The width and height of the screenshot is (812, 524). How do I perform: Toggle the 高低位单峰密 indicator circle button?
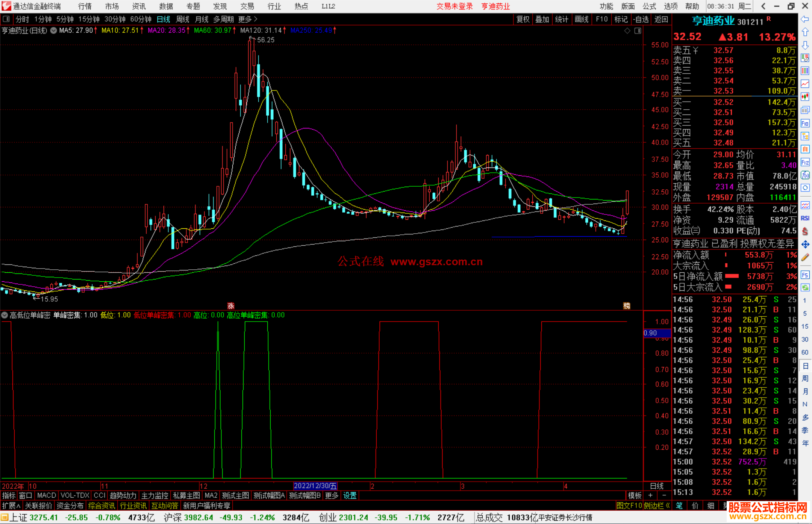[x=5, y=315]
